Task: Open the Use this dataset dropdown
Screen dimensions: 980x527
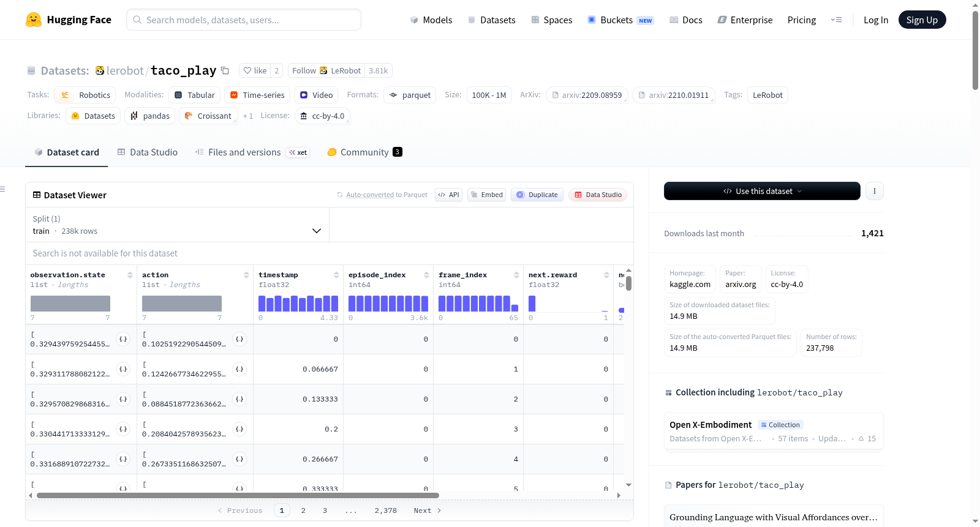Action: coord(762,191)
